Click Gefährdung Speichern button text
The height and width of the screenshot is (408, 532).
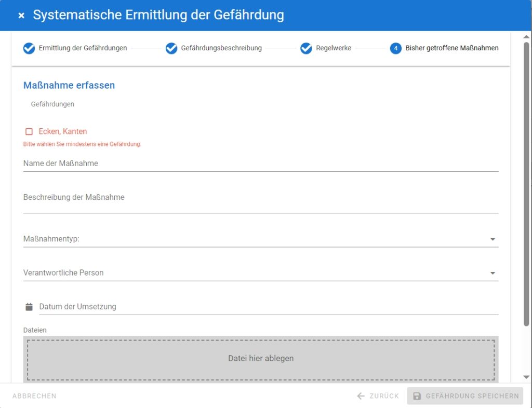click(x=472, y=396)
